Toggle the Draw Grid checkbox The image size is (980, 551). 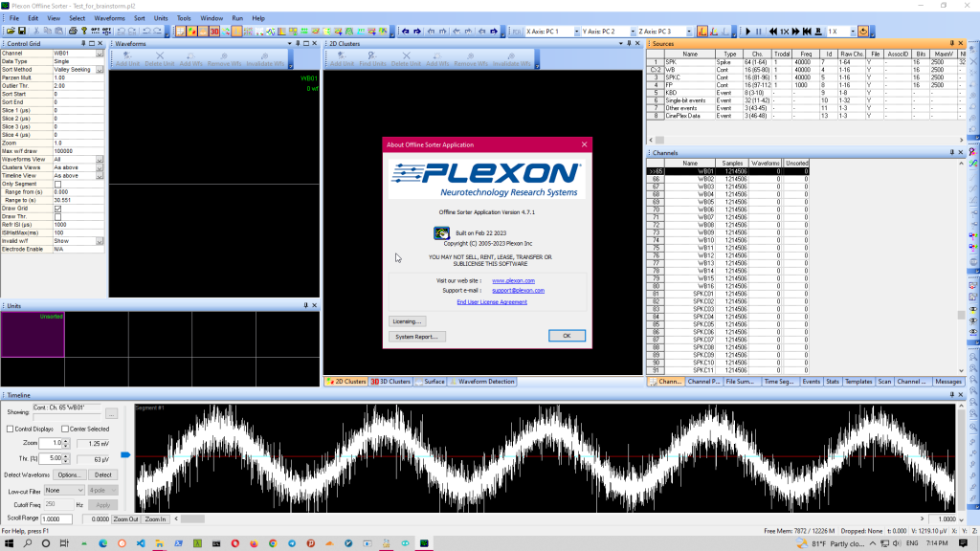coord(57,208)
